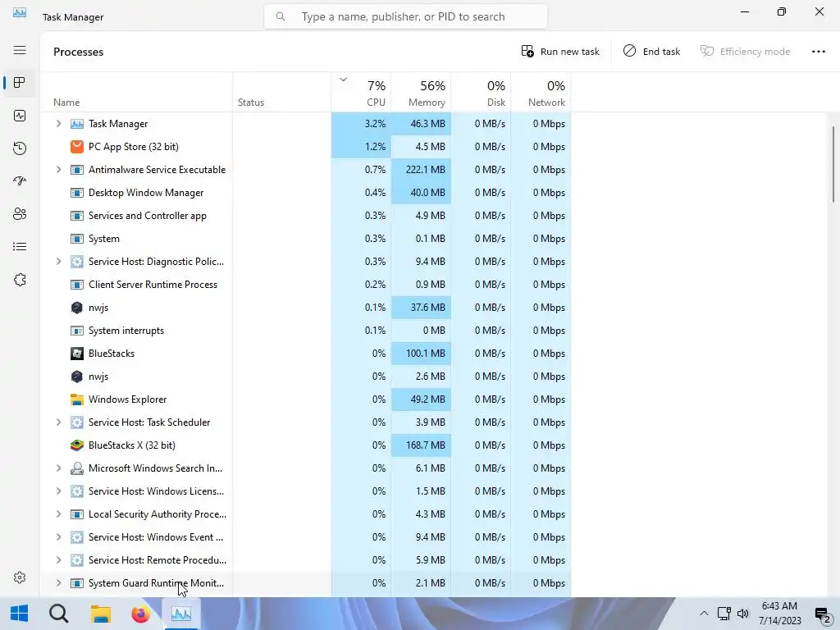Open more options ellipsis menu
The height and width of the screenshot is (630, 840).
tap(819, 52)
